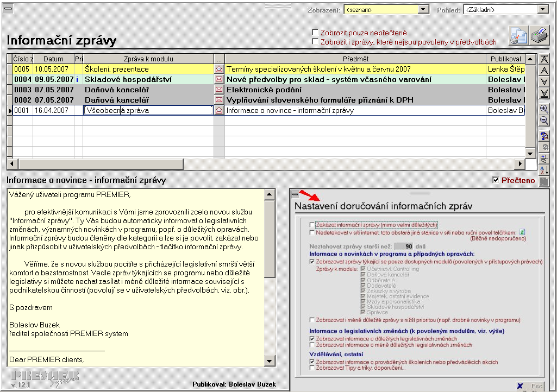Toggle 'Zobrazit i zprávy, které nejsou povoleny' checkbox

coord(315,42)
